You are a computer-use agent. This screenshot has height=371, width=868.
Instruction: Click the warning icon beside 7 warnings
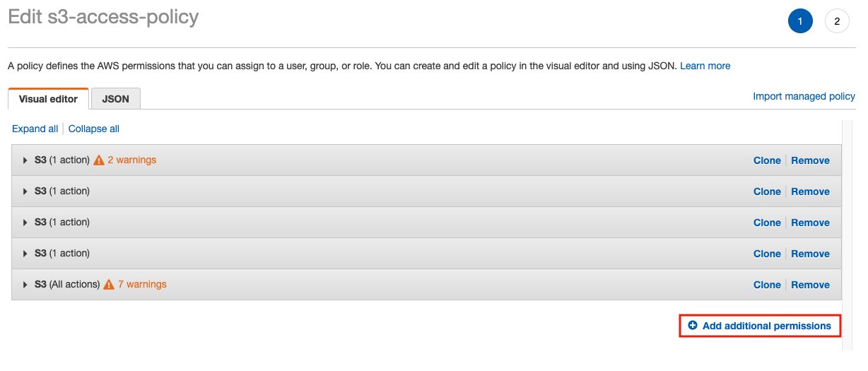tap(109, 285)
